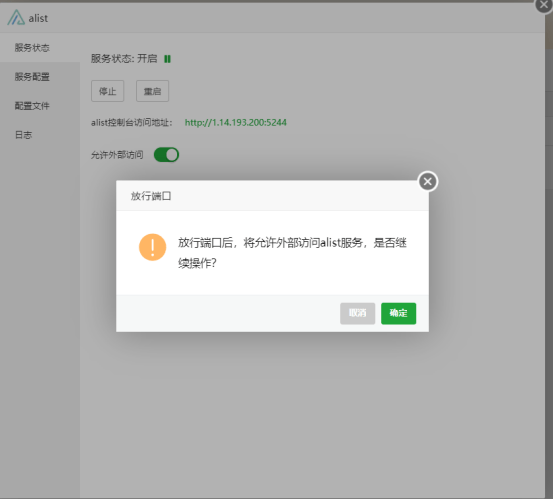Click the 允许外部访问 label
The height and width of the screenshot is (500, 554).
[x=117, y=155]
